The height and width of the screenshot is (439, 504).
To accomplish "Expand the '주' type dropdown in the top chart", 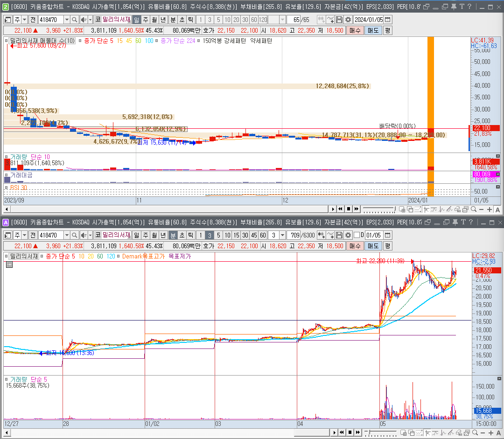I will pyautogui.click(x=24, y=20).
